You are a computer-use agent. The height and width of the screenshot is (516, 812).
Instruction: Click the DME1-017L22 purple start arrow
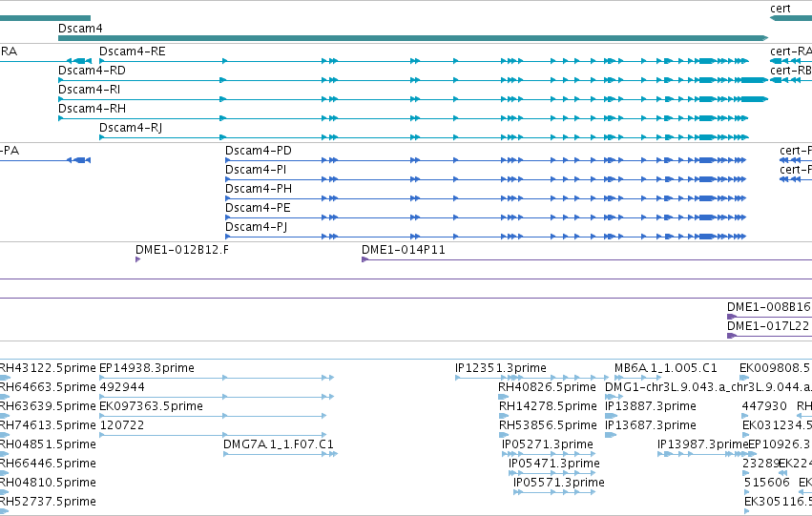click(x=732, y=336)
